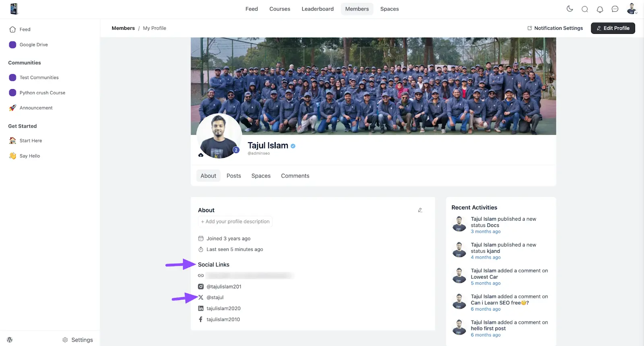Click the Edit Profile button

point(613,28)
